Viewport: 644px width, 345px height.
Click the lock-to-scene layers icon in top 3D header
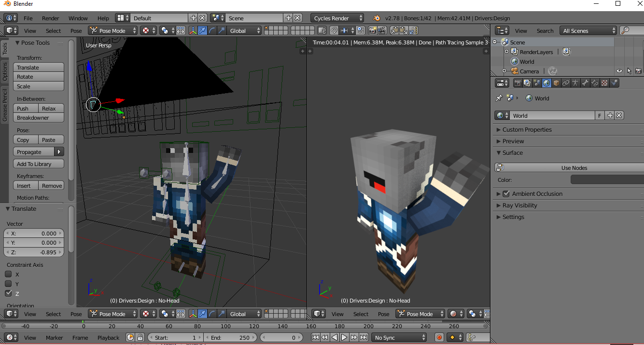(322, 30)
